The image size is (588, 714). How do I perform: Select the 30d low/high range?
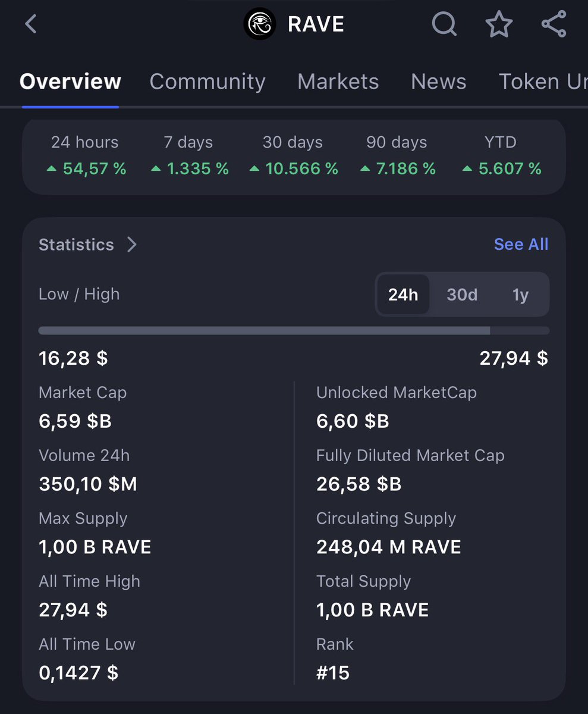point(462,295)
